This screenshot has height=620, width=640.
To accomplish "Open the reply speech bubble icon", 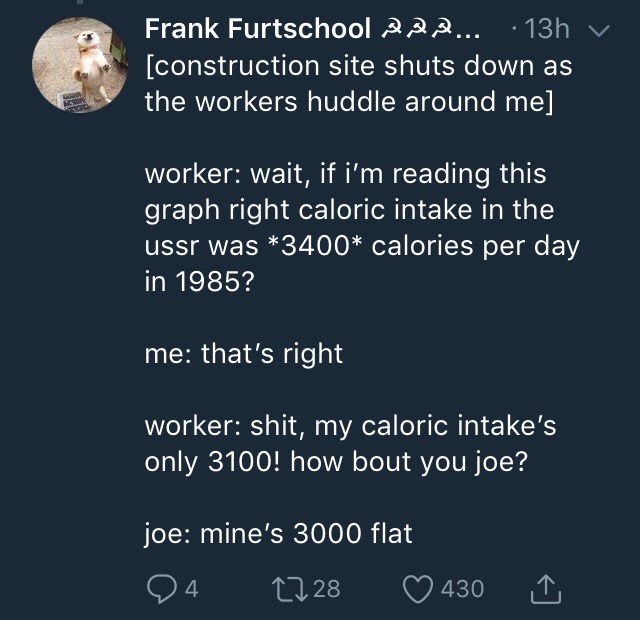I will click(162, 589).
